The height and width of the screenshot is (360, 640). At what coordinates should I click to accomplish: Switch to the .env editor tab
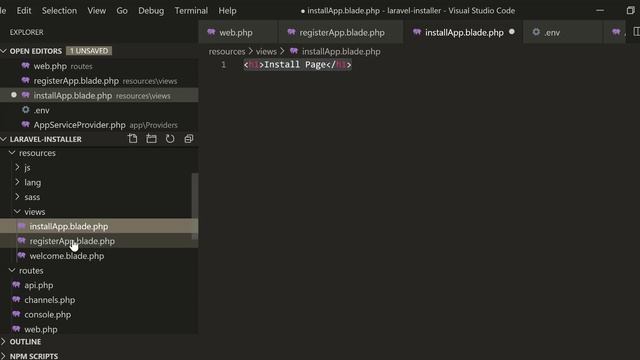(562, 32)
